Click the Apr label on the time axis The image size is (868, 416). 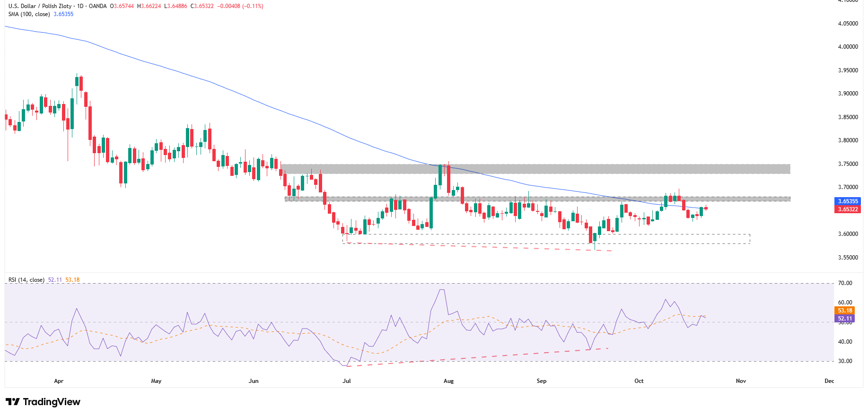[59, 381]
